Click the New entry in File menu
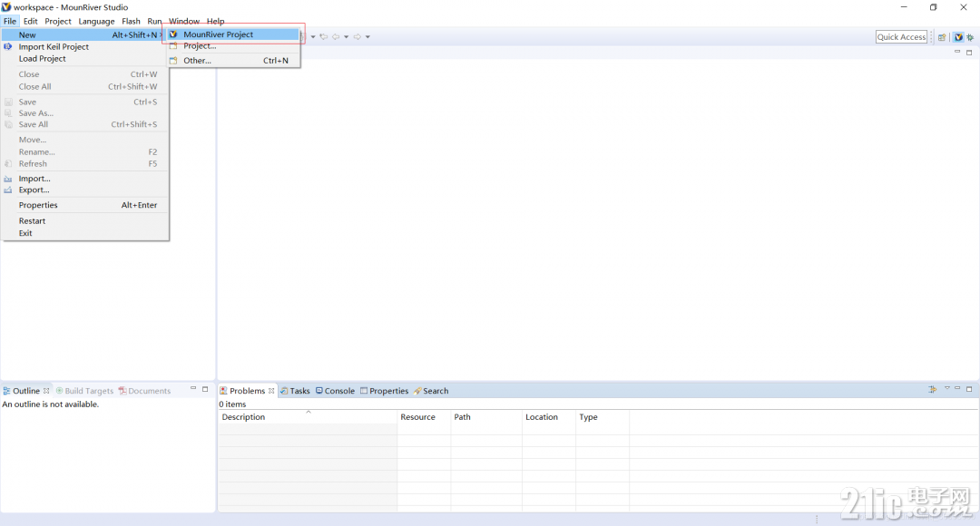 click(x=84, y=35)
